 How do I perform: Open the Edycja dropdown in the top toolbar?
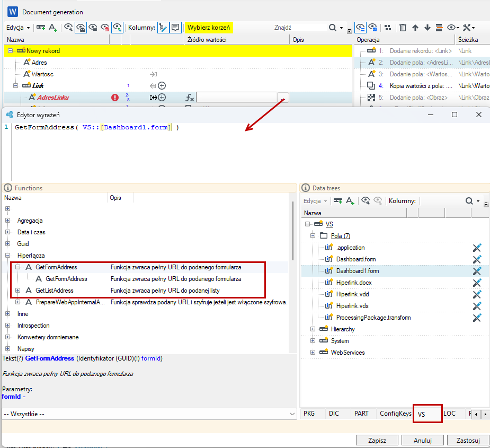(x=18, y=28)
